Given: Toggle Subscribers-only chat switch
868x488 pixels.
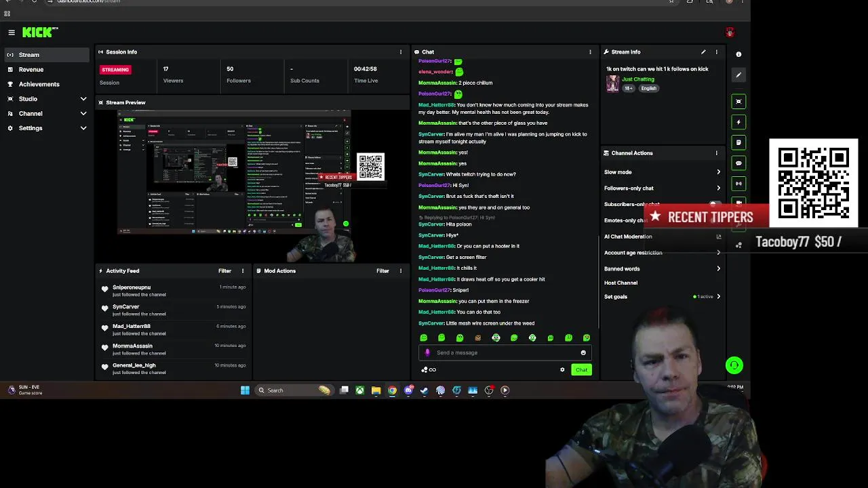Looking at the screenshot, I should 715,204.
